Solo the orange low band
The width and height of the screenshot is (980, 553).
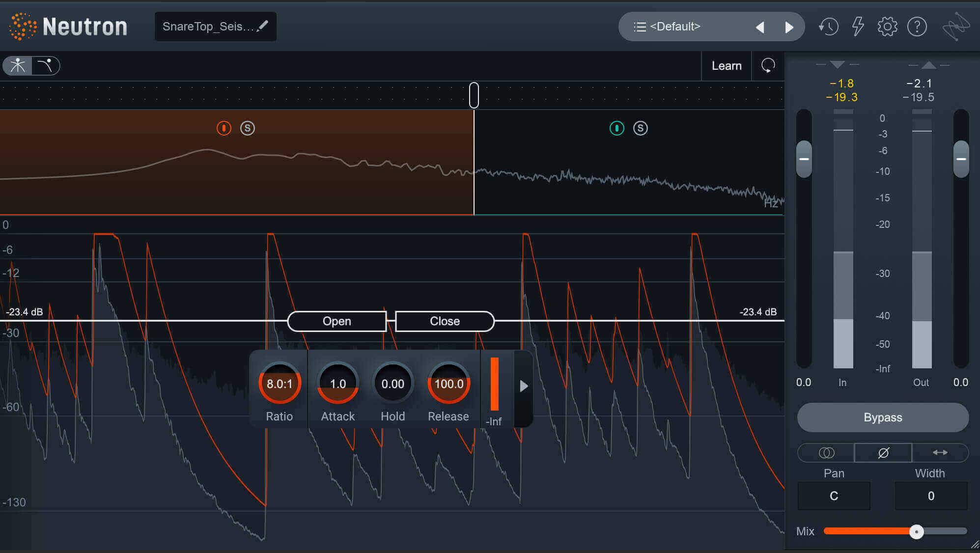(248, 128)
